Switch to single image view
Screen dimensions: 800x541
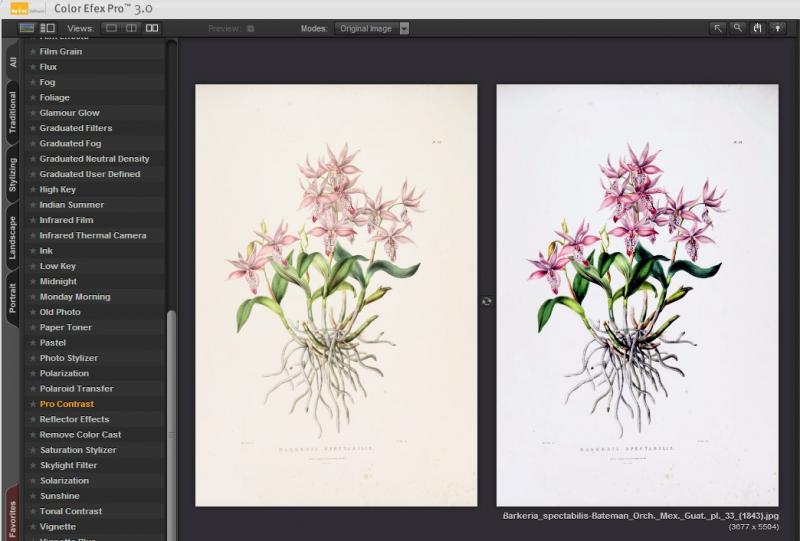pos(111,28)
